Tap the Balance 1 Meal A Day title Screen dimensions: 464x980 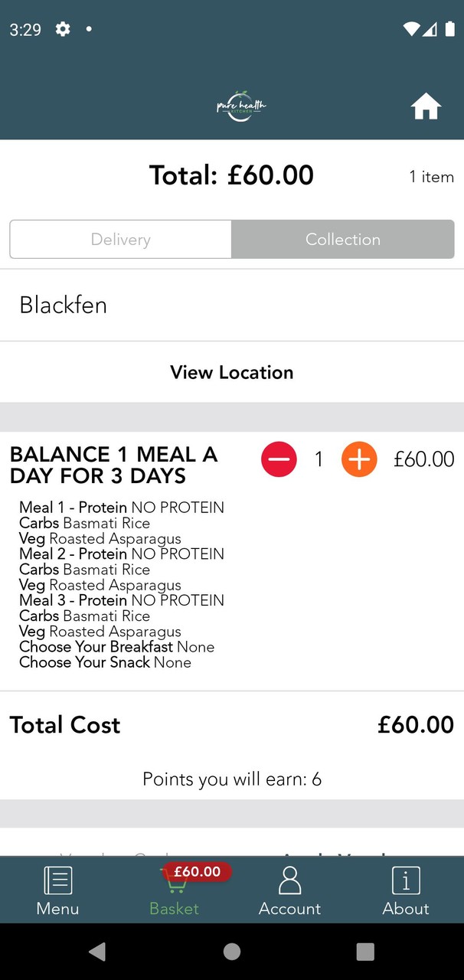click(x=113, y=465)
